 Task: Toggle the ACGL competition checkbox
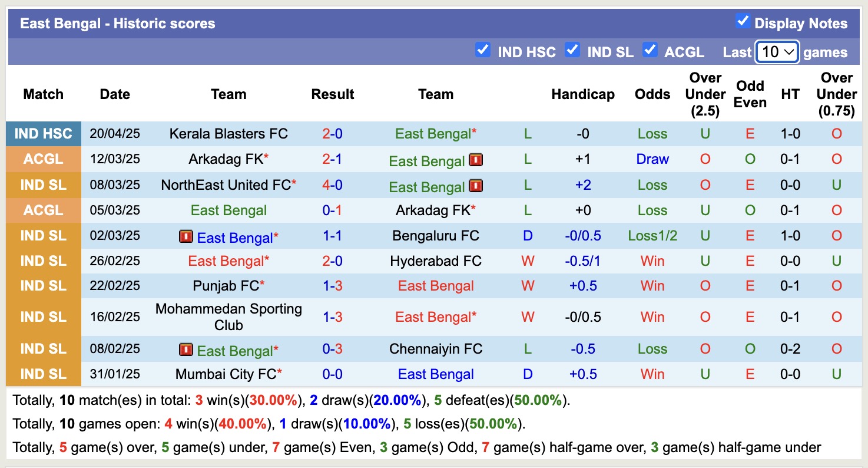coord(650,50)
